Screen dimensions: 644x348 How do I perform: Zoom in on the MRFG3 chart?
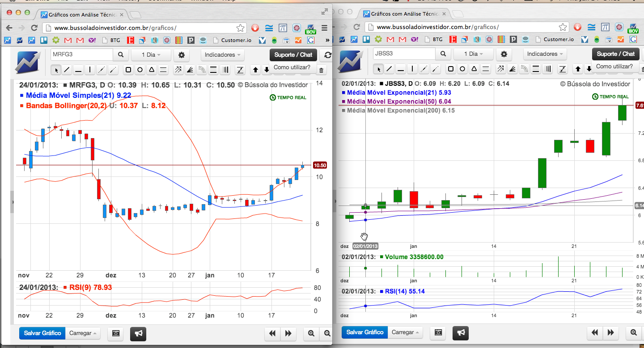point(311,333)
